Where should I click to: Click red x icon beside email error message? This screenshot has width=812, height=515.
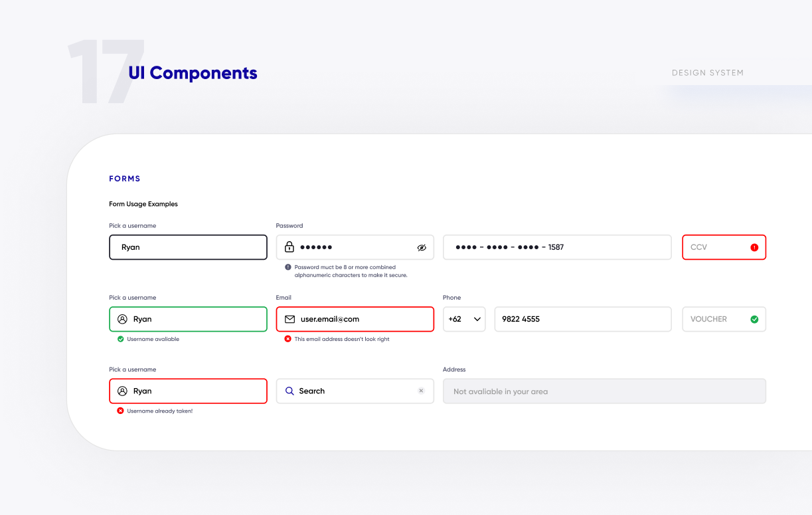288,339
